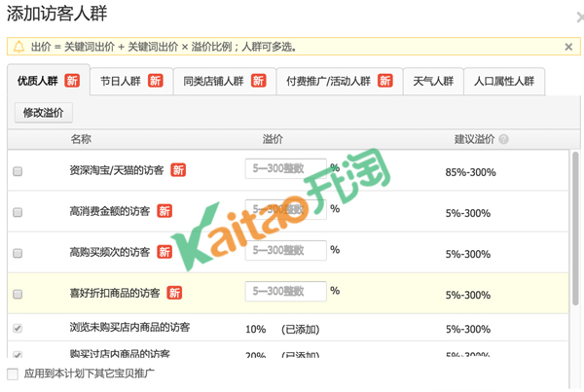Click the 85%-300% suggested premium value
Viewport: 584px width, 392px height.
pyautogui.click(x=470, y=172)
